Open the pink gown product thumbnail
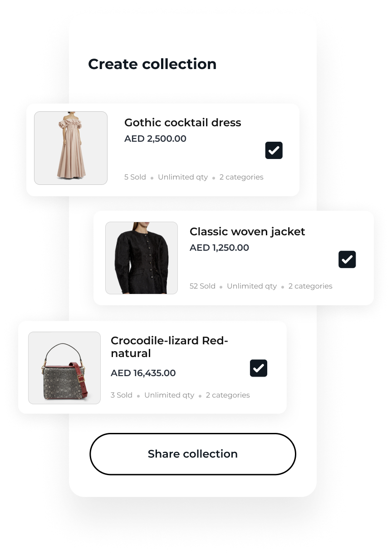The width and height of the screenshot is (392, 556). [x=71, y=148]
